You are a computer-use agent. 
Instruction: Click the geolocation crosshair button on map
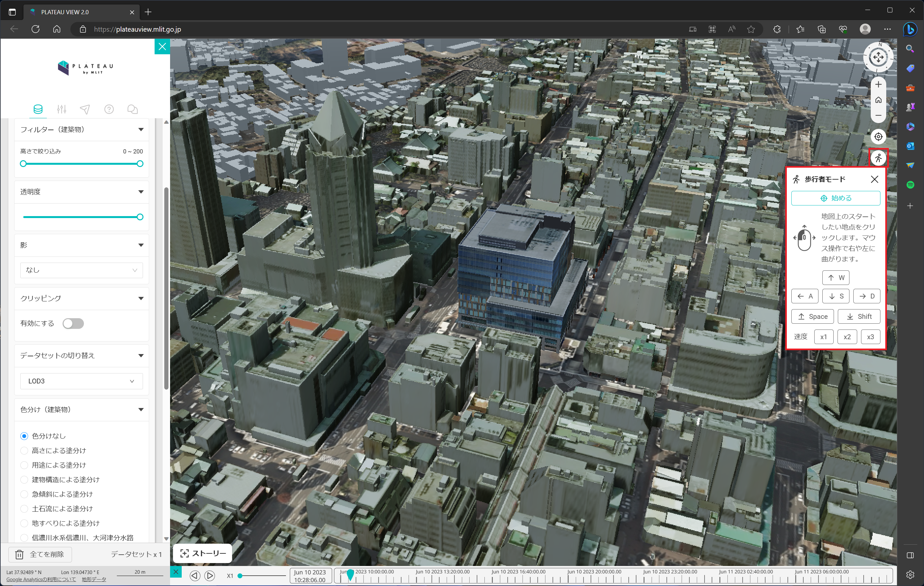878,136
